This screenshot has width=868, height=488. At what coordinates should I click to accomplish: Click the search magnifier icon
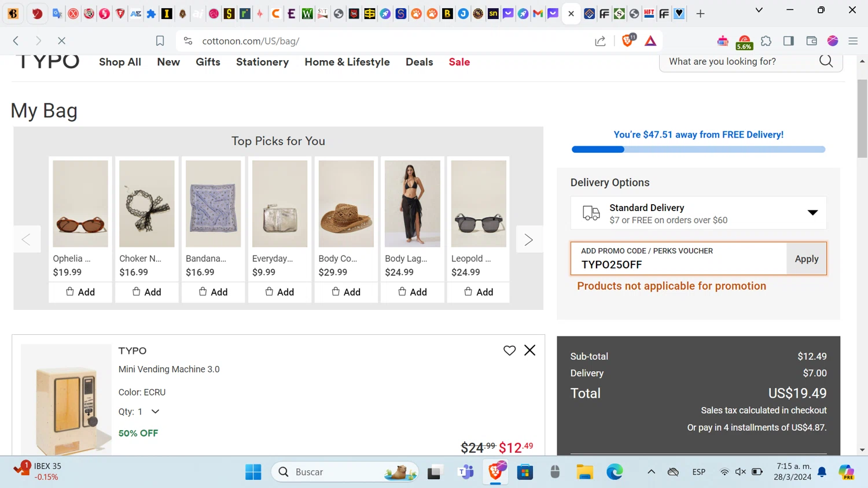pos(826,61)
